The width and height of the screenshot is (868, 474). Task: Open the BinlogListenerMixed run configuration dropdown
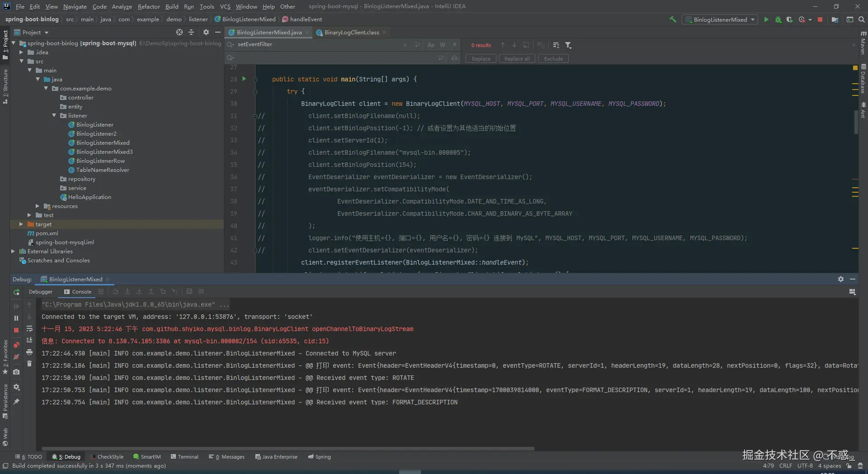[x=720, y=19]
